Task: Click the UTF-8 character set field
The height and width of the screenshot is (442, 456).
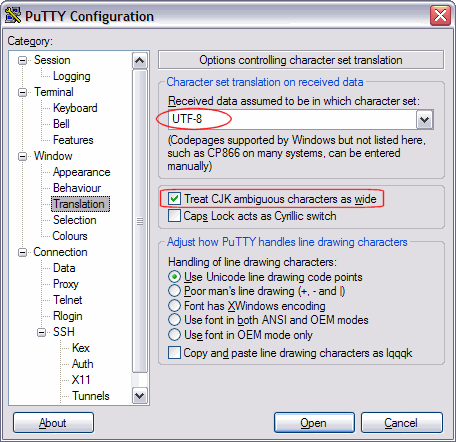Action: click(x=292, y=120)
